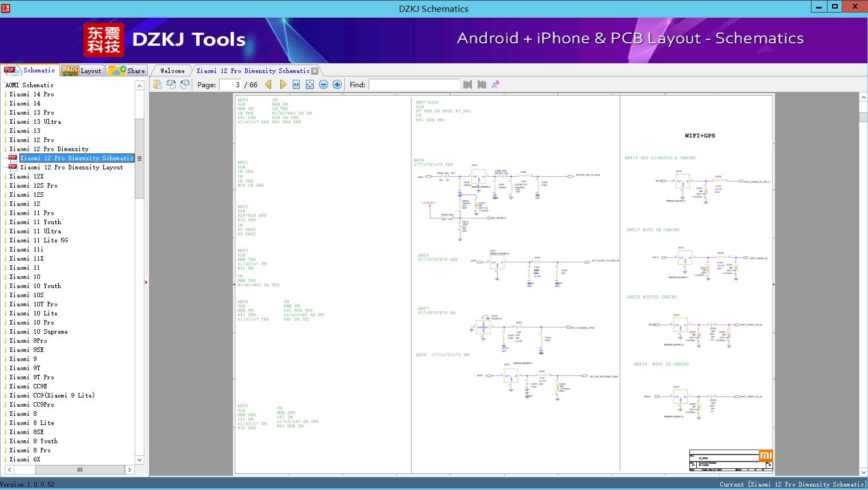Expand the Xiaomi 9T Pro folder

pyautogui.click(x=31, y=377)
